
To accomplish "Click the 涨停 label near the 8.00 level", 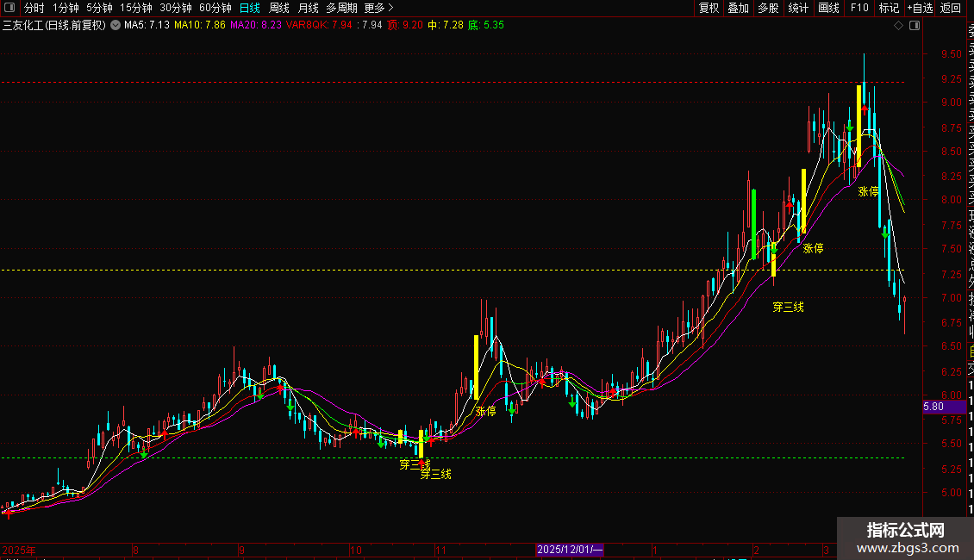I will [868, 191].
